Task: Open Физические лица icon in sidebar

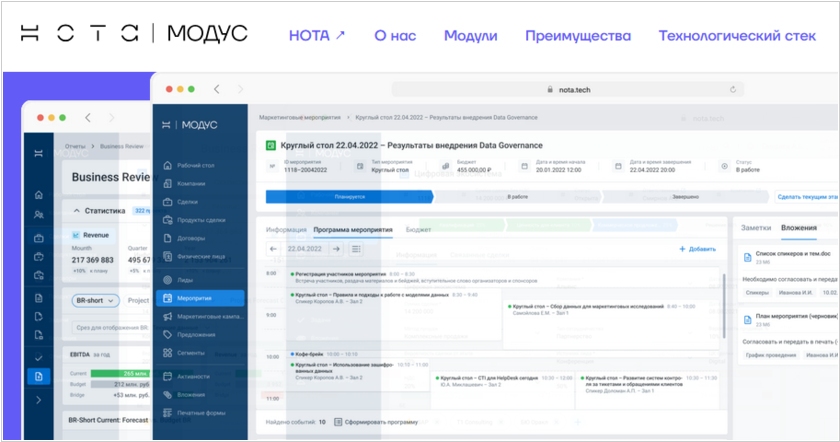Action: [x=168, y=256]
